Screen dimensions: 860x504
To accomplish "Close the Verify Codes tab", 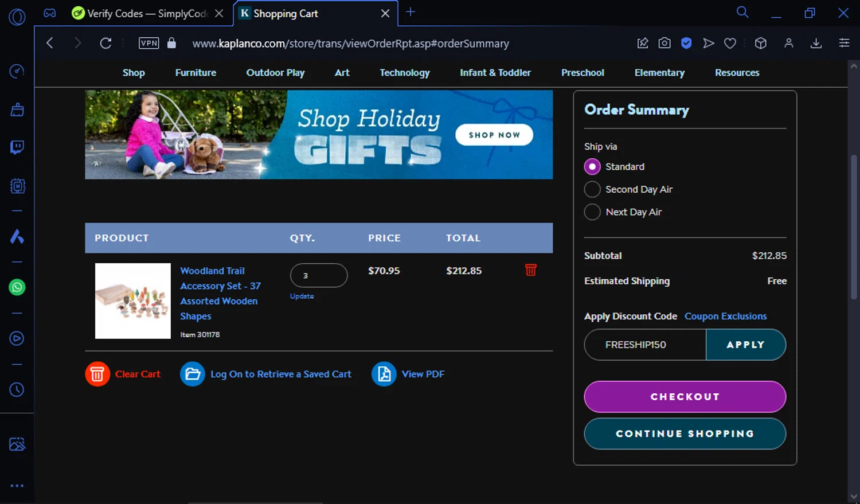I will (219, 13).
